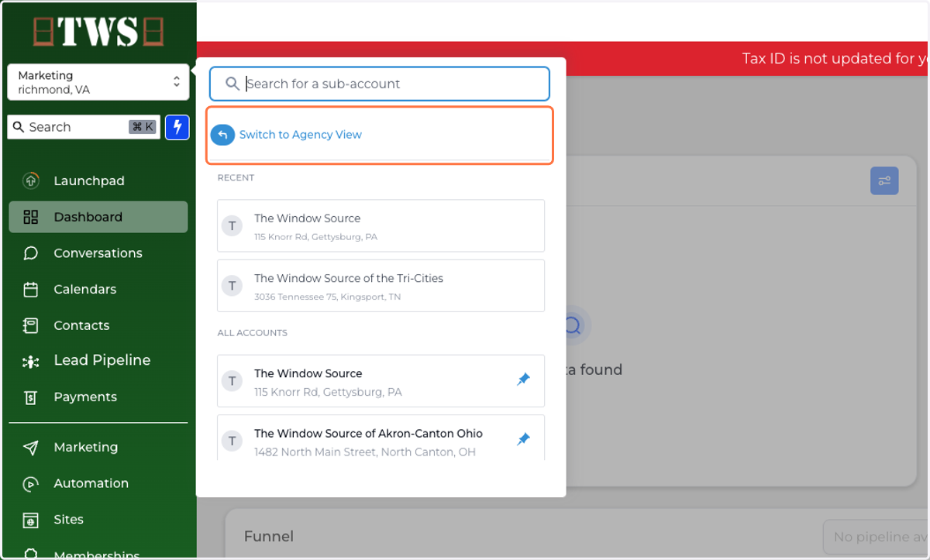Click the TWS logo
This screenshot has height=560, width=930.
[98, 32]
